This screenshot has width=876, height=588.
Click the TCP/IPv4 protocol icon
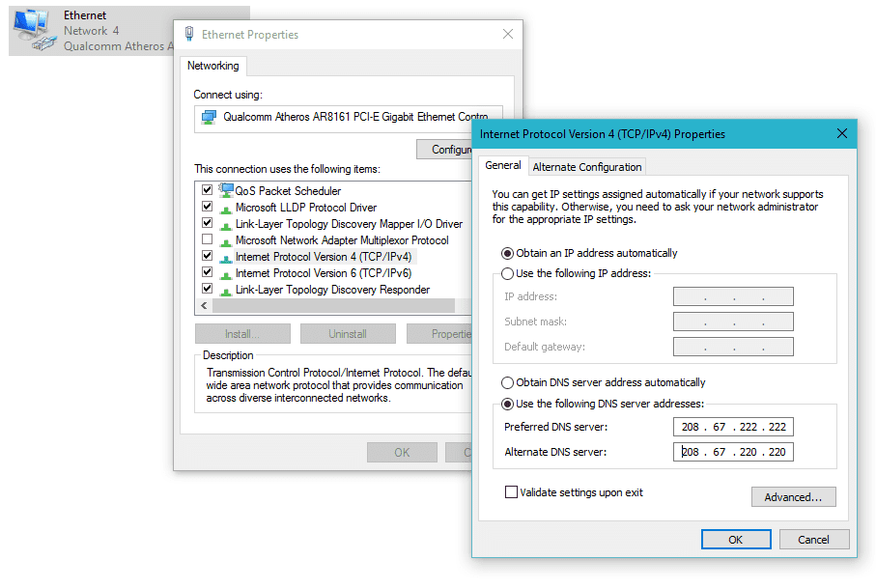point(226,258)
